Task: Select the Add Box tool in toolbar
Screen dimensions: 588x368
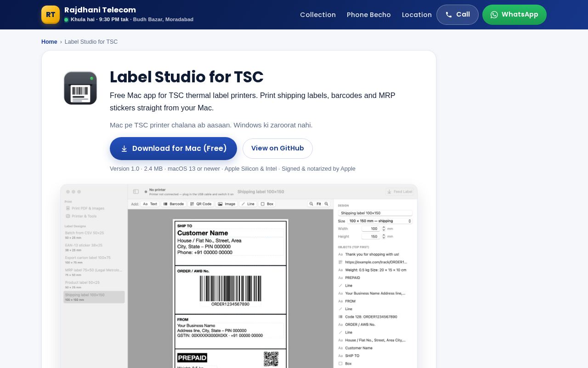Action: [267, 204]
